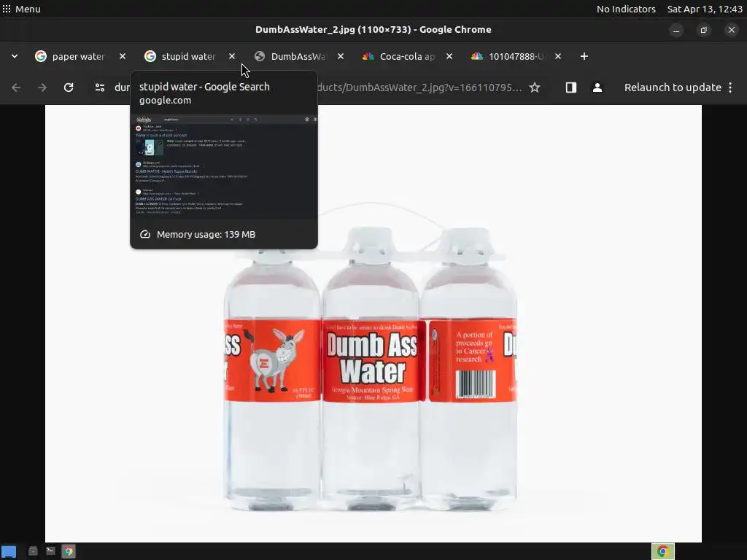
Task: Close the 'Coca-cola ap' tab
Action: [x=449, y=56]
